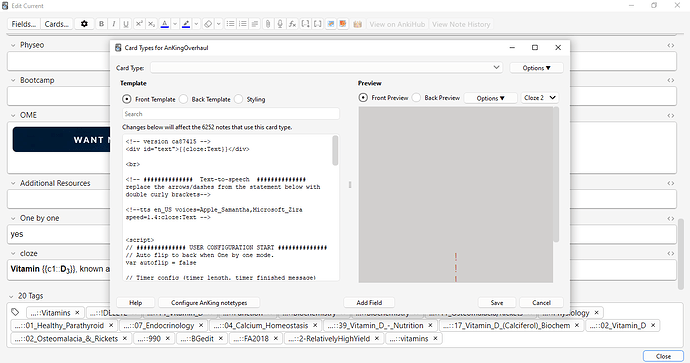Cancel the Card Types dialog
This screenshot has height=363, width=690.
pyautogui.click(x=541, y=303)
